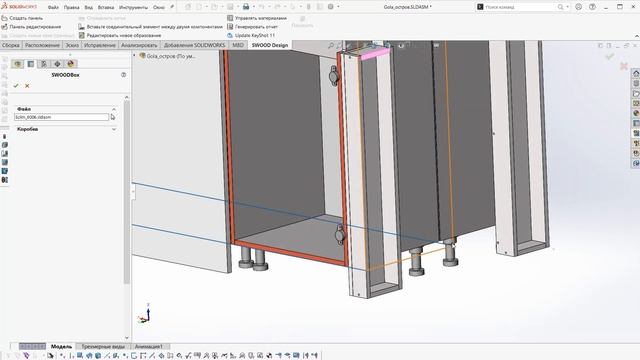640x360 pixels.
Task: Switch to the Модель bottom tab
Action: 61,347
